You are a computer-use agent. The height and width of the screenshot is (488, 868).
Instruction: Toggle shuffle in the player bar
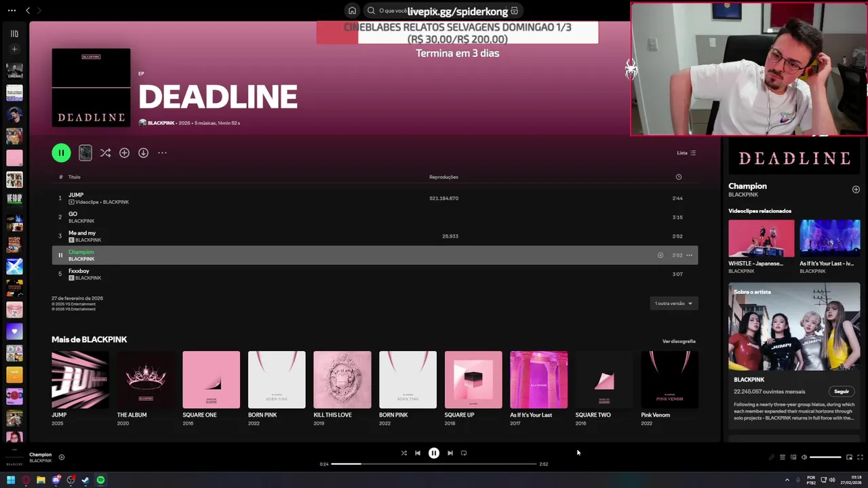(403, 453)
